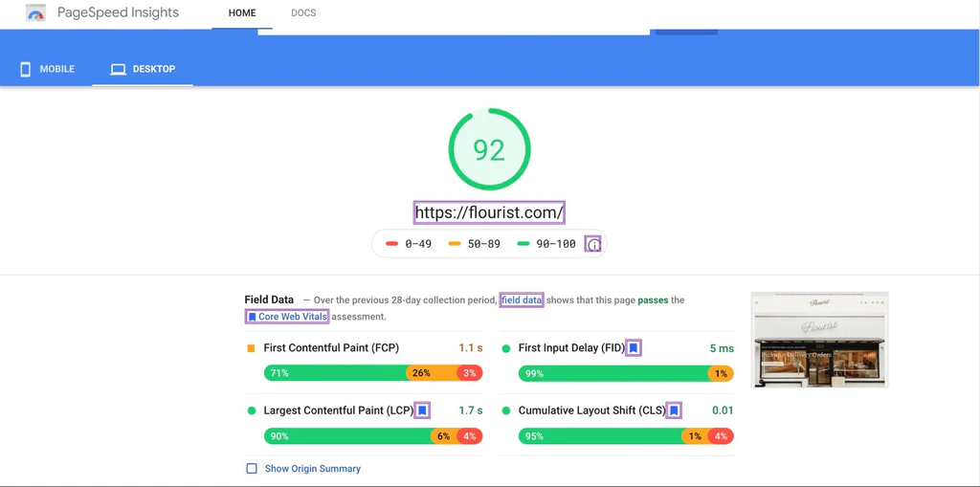
Task: Click the Largest Contentful Paint distribution bar
Action: coord(373,436)
